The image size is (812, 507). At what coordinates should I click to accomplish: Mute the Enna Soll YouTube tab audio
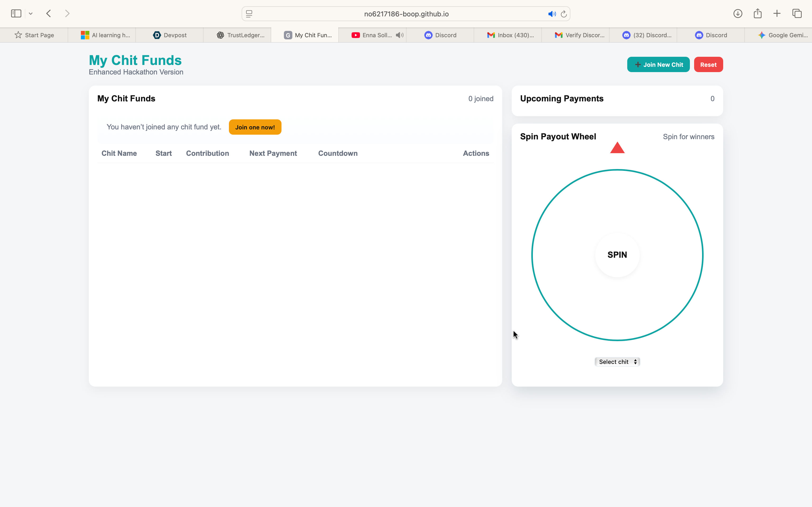399,35
